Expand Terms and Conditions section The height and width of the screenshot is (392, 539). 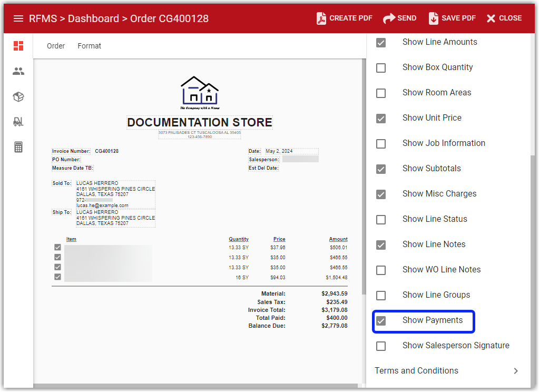(447, 371)
